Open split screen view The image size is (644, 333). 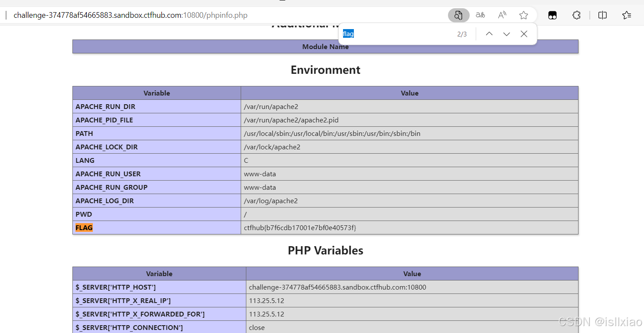[602, 15]
